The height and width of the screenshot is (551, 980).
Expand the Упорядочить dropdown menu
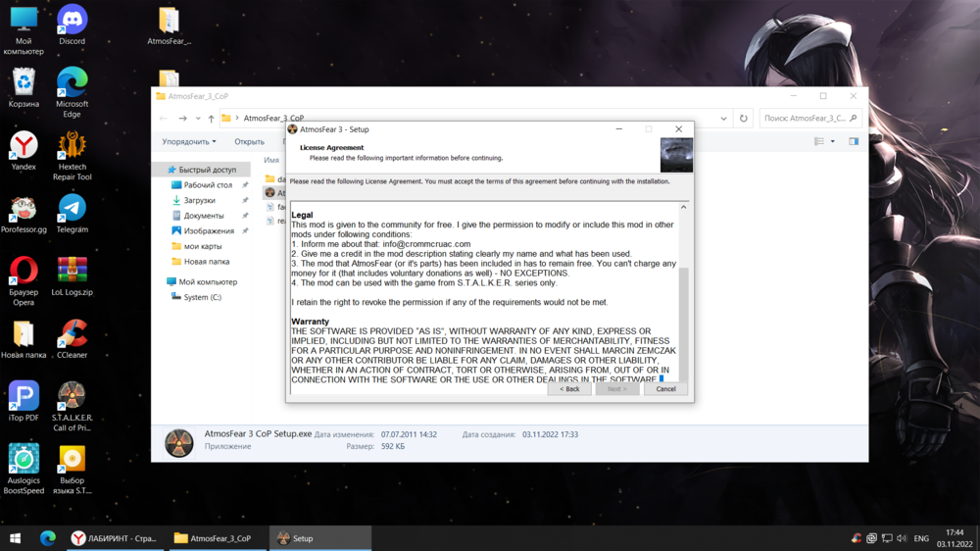(x=189, y=142)
